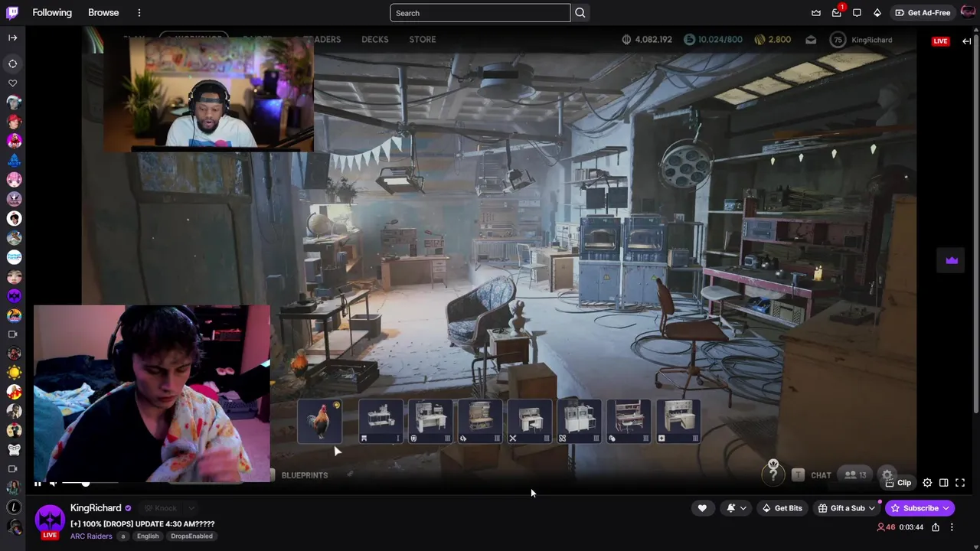Viewport: 980px width, 551px height.
Task: Open in-game KingRichard level 75 profile
Action: point(862,40)
